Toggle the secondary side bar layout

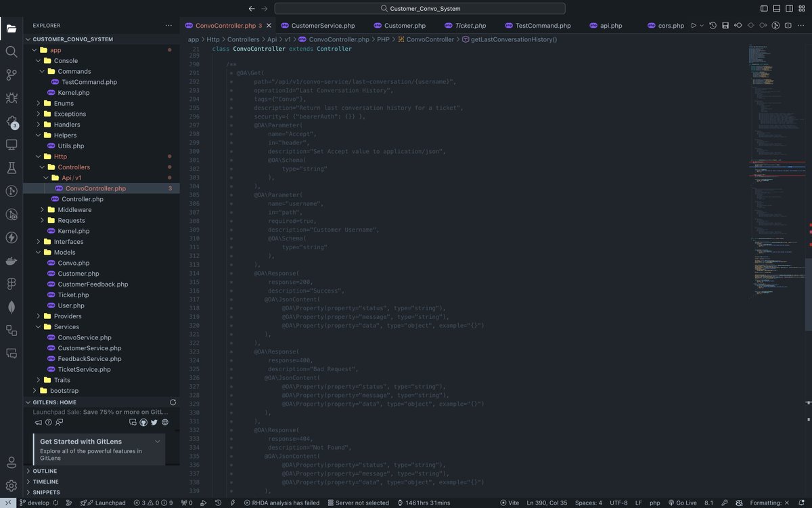pos(789,8)
